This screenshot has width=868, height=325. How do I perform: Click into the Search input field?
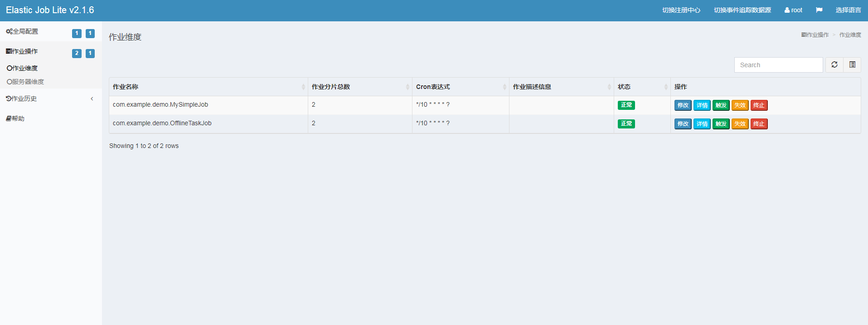pyautogui.click(x=778, y=65)
